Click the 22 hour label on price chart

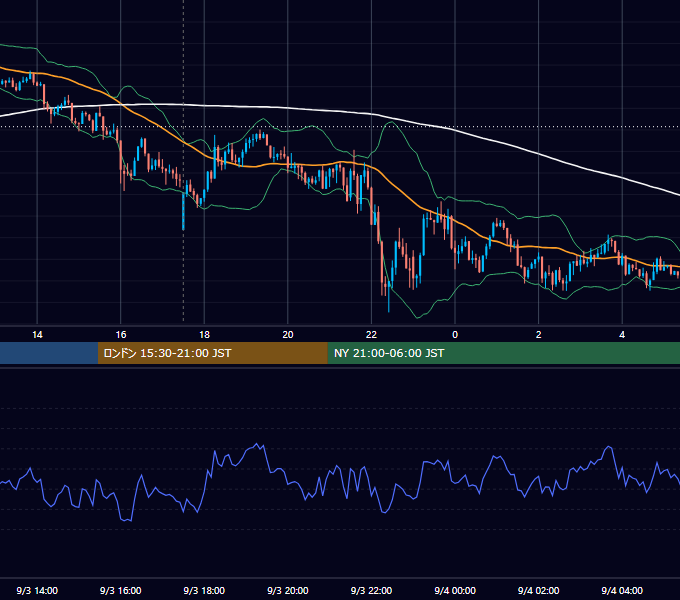(x=371, y=335)
